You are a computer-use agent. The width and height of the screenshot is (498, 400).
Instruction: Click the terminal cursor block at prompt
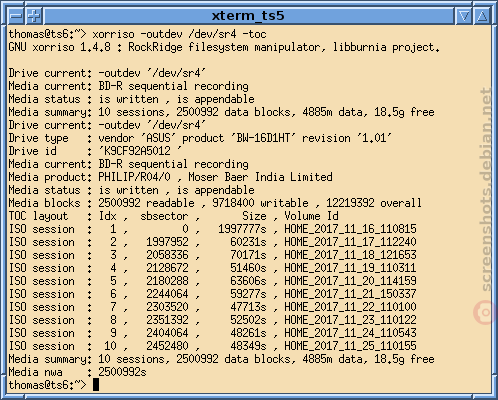(x=96, y=385)
